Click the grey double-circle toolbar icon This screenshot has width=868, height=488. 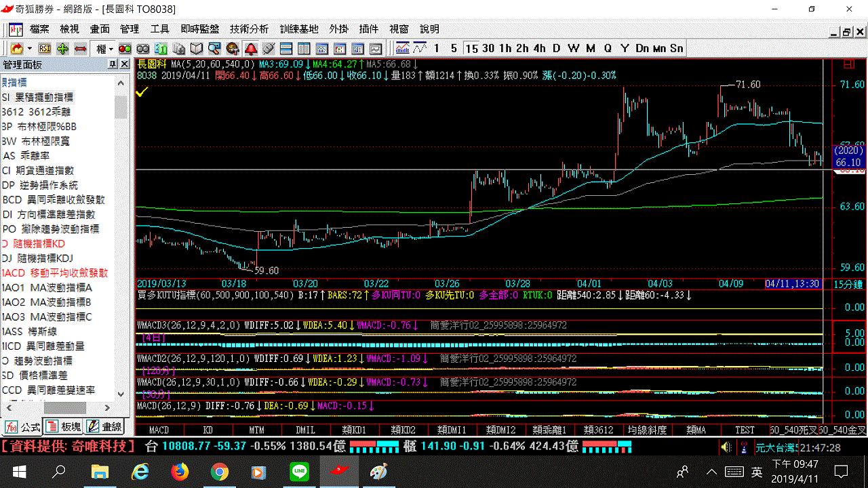point(142,48)
